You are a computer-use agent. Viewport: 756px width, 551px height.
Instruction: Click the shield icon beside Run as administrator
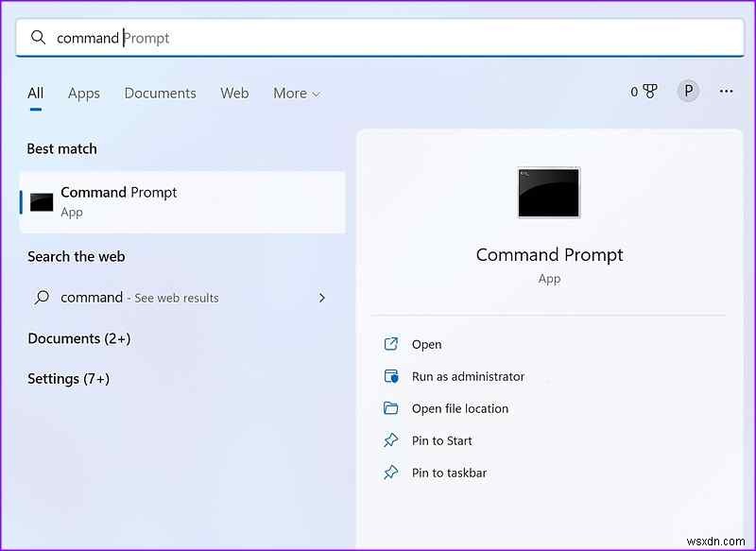pos(391,376)
